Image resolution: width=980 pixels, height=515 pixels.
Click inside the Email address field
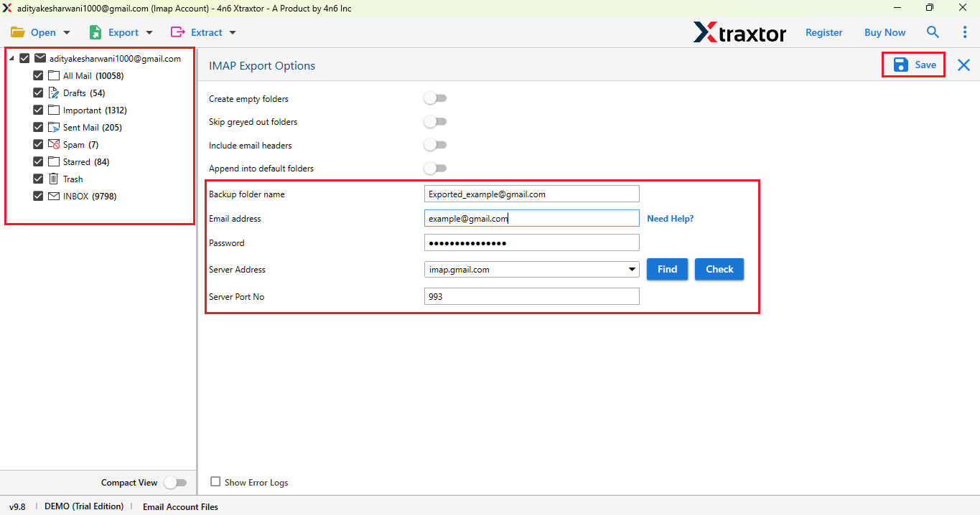[x=531, y=218]
